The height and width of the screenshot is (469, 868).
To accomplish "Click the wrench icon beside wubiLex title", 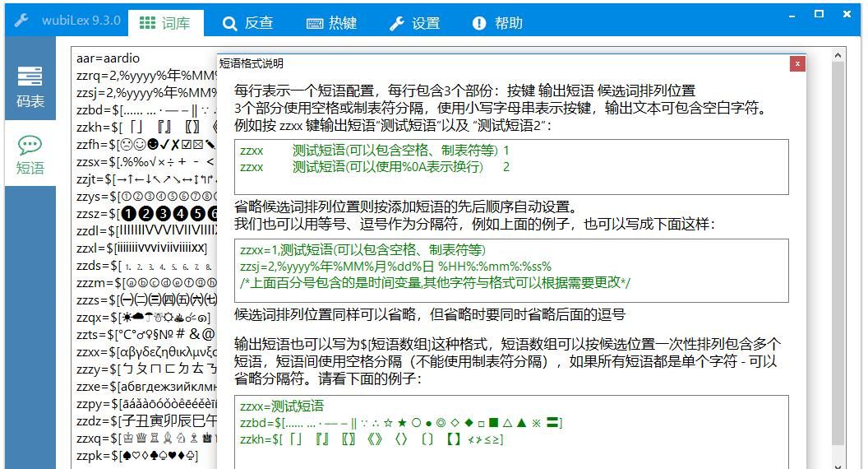I will pyautogui.click(x=21, y=21).
